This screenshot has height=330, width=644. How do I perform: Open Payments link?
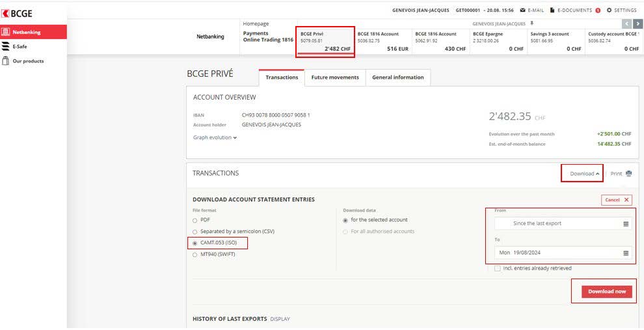(256, 33)
